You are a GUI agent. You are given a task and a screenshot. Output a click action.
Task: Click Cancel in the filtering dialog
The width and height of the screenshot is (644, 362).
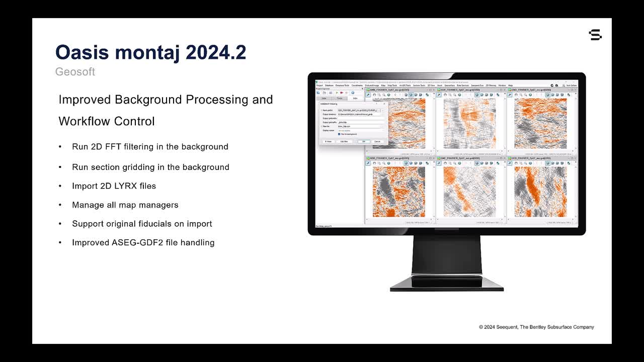pyautogui.click(x=377, y=141)
